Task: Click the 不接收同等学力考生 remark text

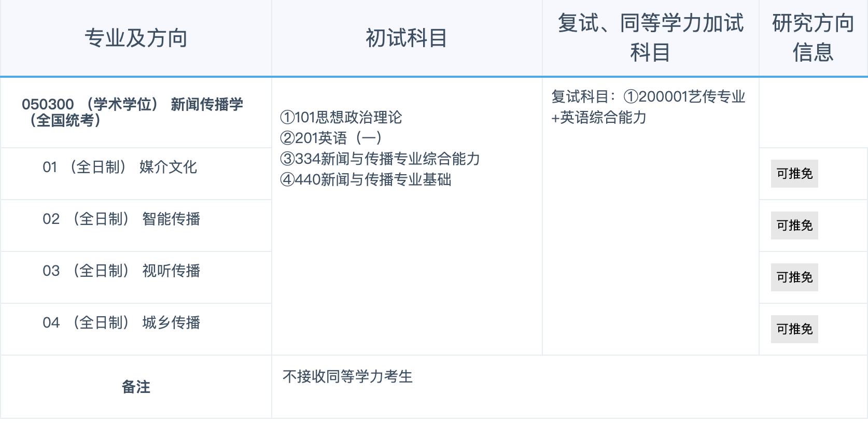Action: (347, 376)
